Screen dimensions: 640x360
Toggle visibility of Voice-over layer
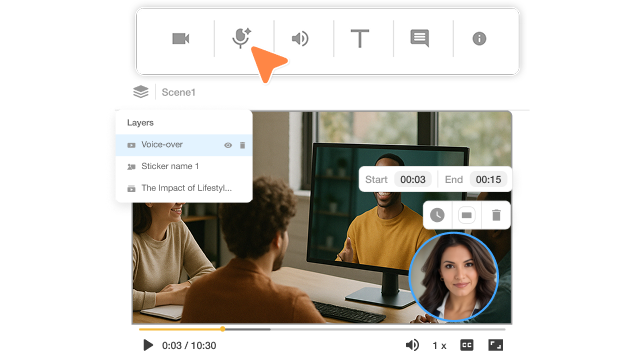[228, 145]
